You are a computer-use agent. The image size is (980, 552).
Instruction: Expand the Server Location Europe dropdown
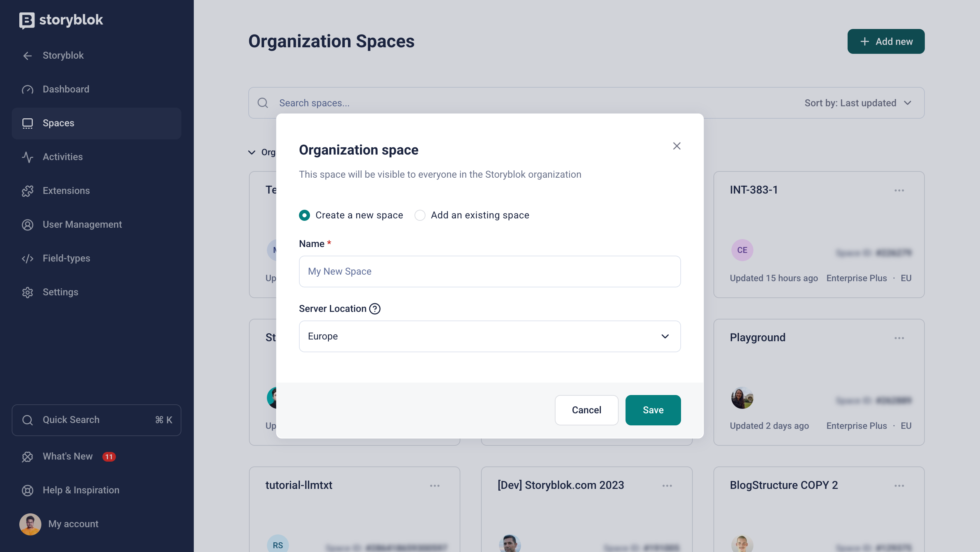490,336
